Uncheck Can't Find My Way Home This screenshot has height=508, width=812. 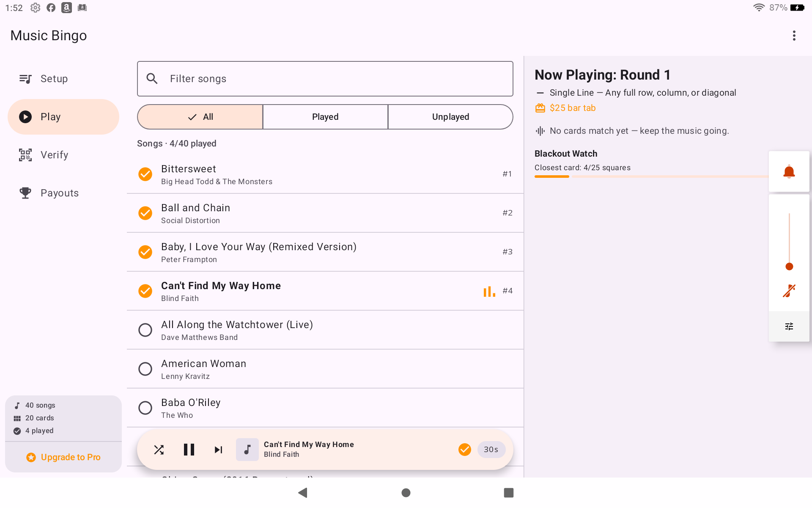[145, 291]
